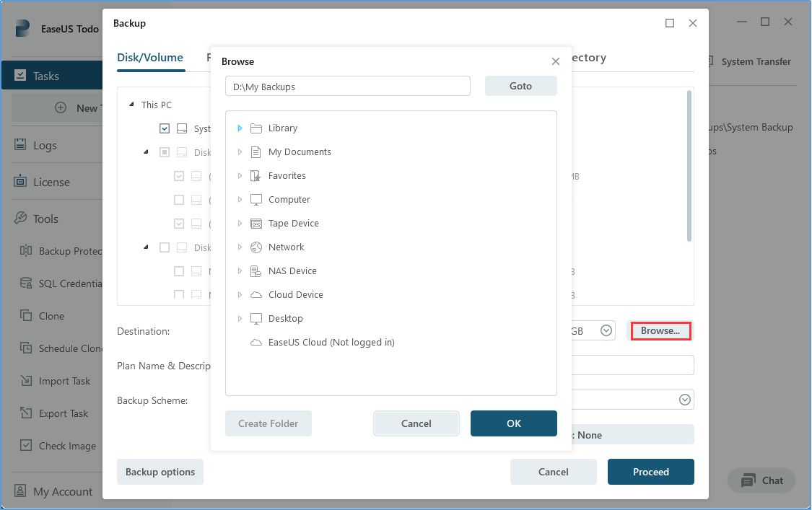Click the Network globe icon

(256, 247)
